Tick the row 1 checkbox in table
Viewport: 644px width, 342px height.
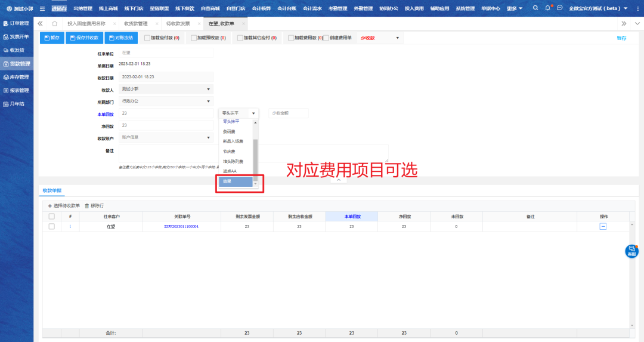coord(51,227)
